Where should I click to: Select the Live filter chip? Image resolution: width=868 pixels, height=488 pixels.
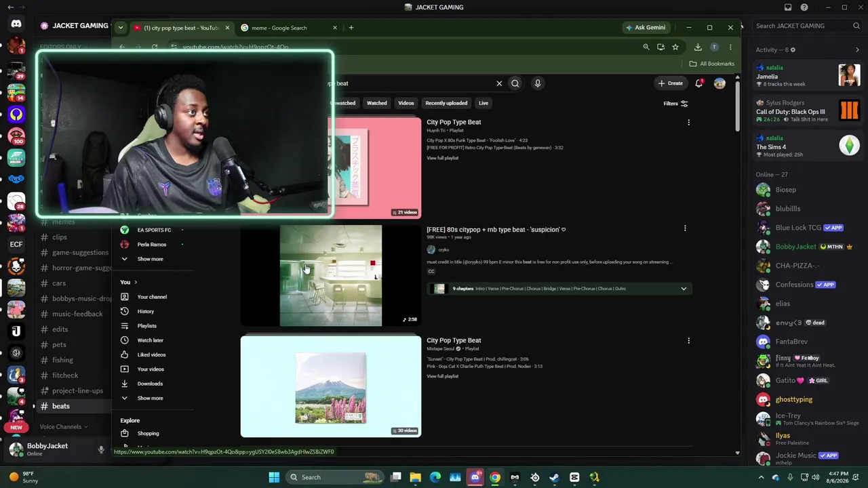(483, 103)
